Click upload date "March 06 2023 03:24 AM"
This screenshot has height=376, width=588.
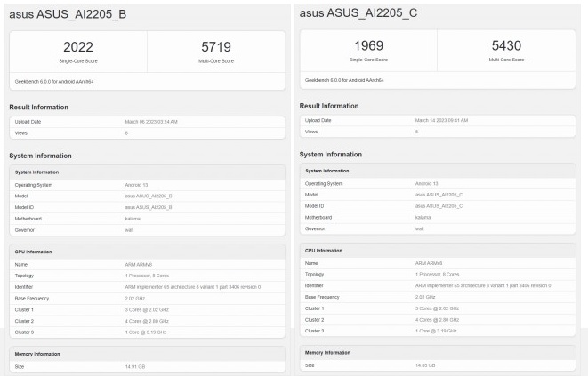point(151,122)
